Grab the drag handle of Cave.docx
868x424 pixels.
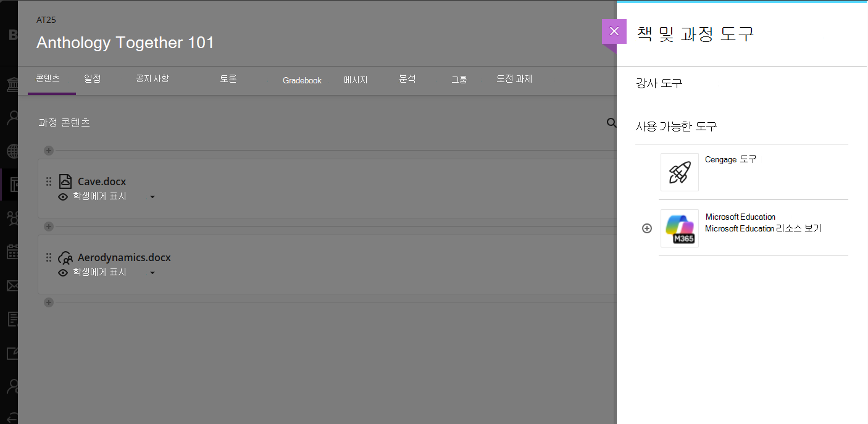pos(49,181)
